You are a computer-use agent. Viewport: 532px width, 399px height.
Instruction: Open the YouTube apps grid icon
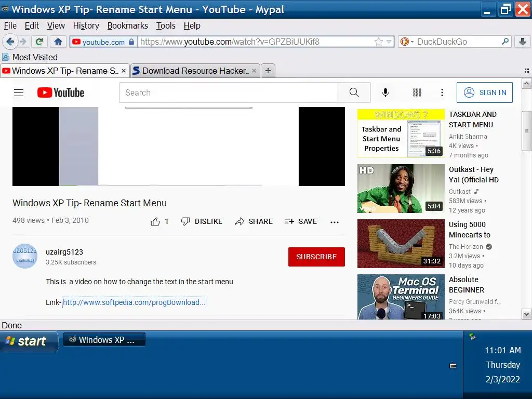click(417, 92)
